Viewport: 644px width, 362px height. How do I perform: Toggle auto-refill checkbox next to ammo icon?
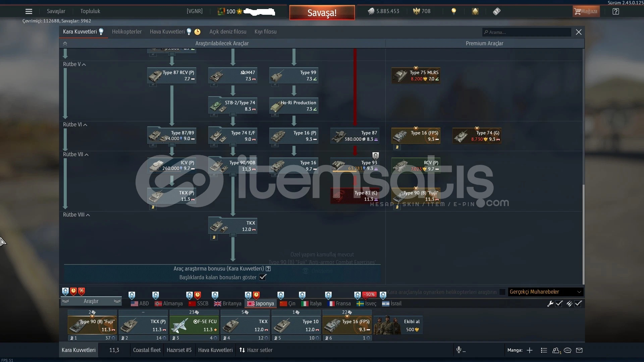[578, 304]
